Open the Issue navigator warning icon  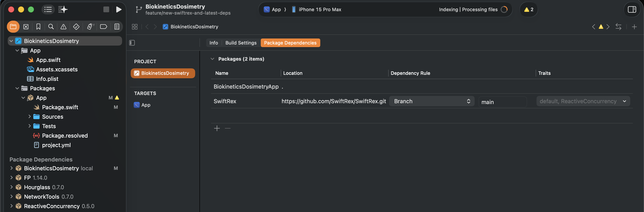tap(63, 27)
